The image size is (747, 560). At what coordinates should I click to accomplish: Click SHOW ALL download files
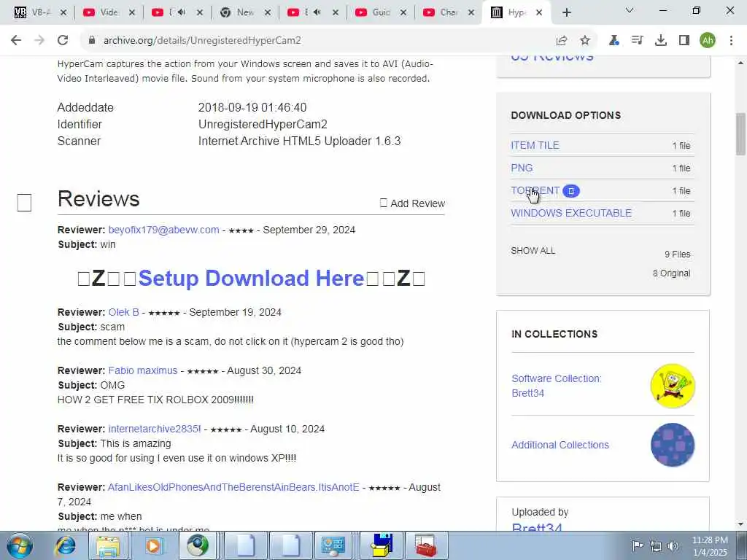533,251
